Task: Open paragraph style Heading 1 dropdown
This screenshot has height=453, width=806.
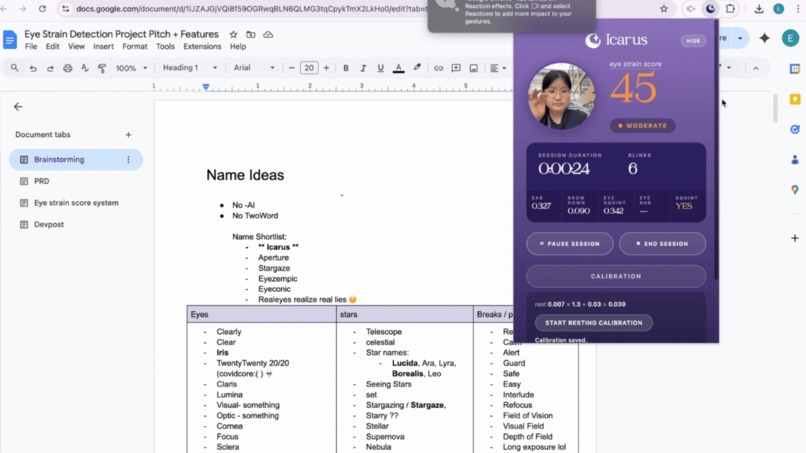Action: (190, 68)
